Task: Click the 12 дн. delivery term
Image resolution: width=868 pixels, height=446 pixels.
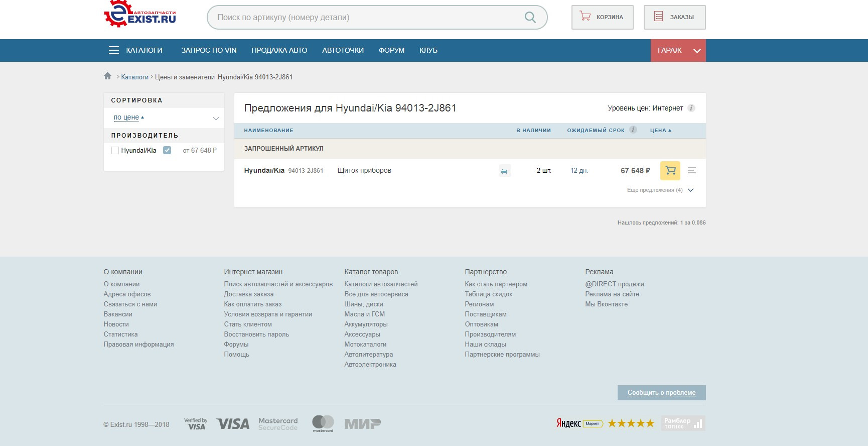Action: pyautogui.click(x=579, y=171)
